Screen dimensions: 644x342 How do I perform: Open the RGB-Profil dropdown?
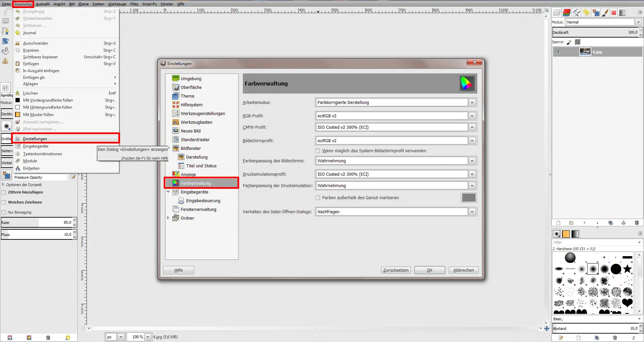tap(472, 116)
